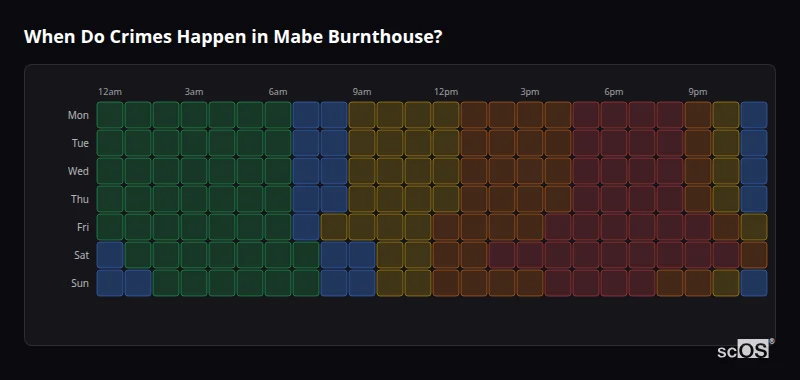Viewport: 800px width, 380px height.
Task: Select the Friday 9am yellow cell
Action: coord(362,227)
